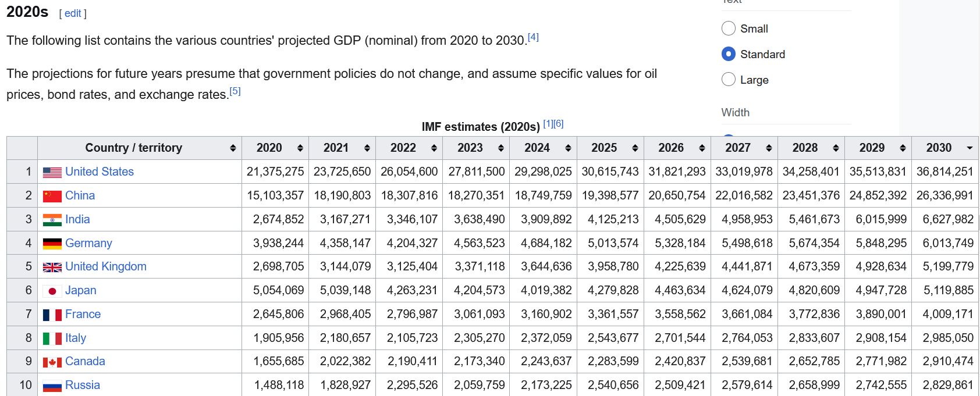Open the Japan article link
This screenshot has height=396, width=980.
point(81,290)
